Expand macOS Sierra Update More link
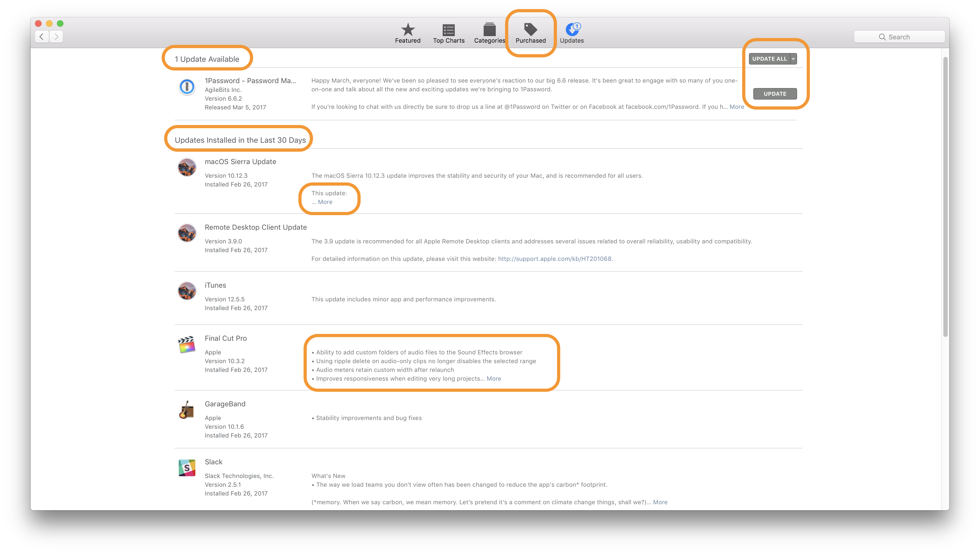Image resolution: width=980 pixels, height=554 pixels. coord(325,202)
